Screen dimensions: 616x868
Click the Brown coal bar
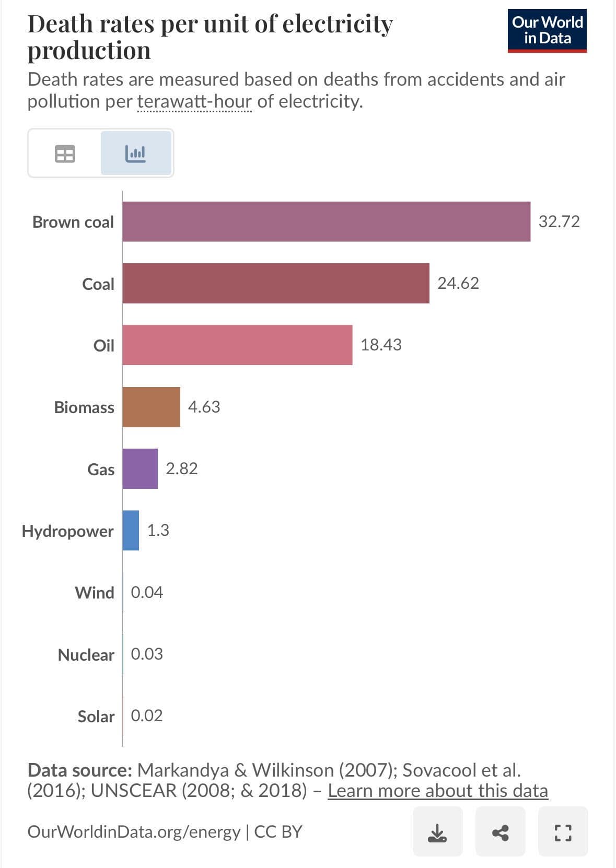coord(326,221)
